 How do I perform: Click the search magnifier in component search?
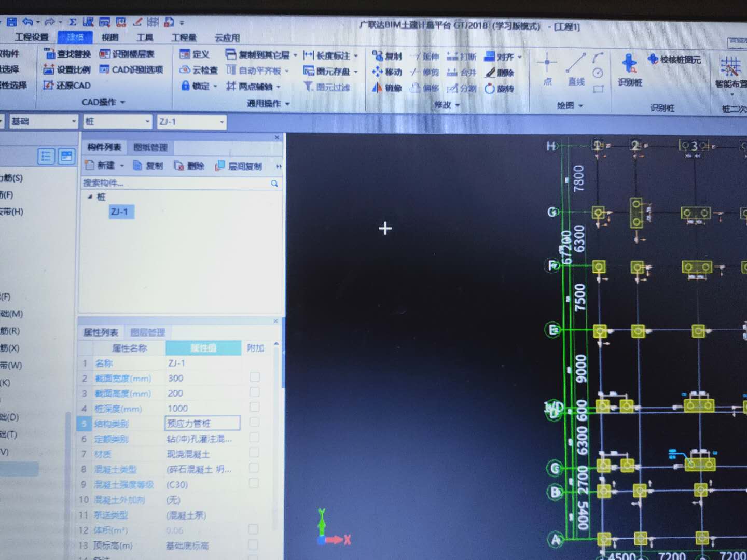pyautogui.click(x=274, y=184)
